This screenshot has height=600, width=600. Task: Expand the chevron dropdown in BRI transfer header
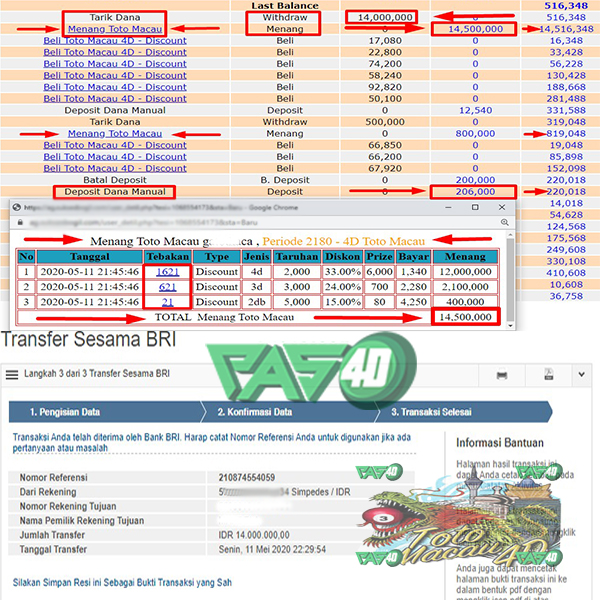point(581,374)
